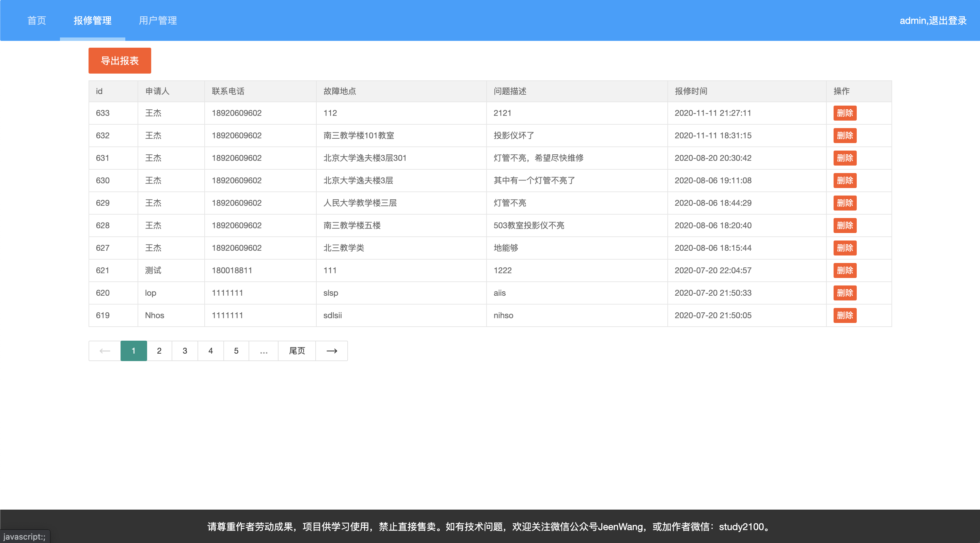This screenshot has width=980, height=543.
Task: Click the pagination ellipsis button
Action: (263, 351)
